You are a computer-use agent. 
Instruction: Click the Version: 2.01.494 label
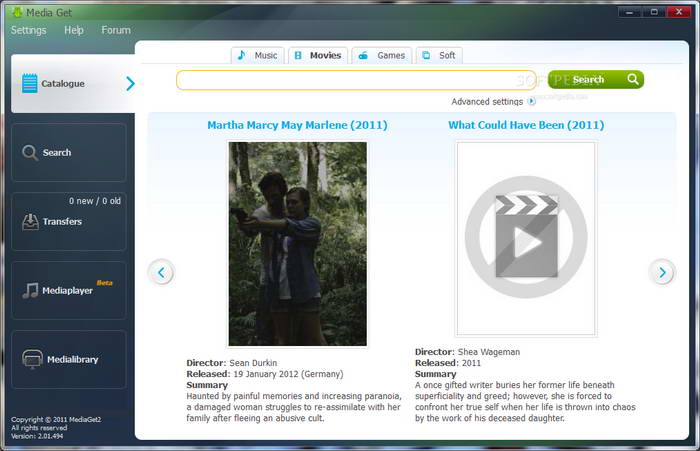click(x=37, y=436)
